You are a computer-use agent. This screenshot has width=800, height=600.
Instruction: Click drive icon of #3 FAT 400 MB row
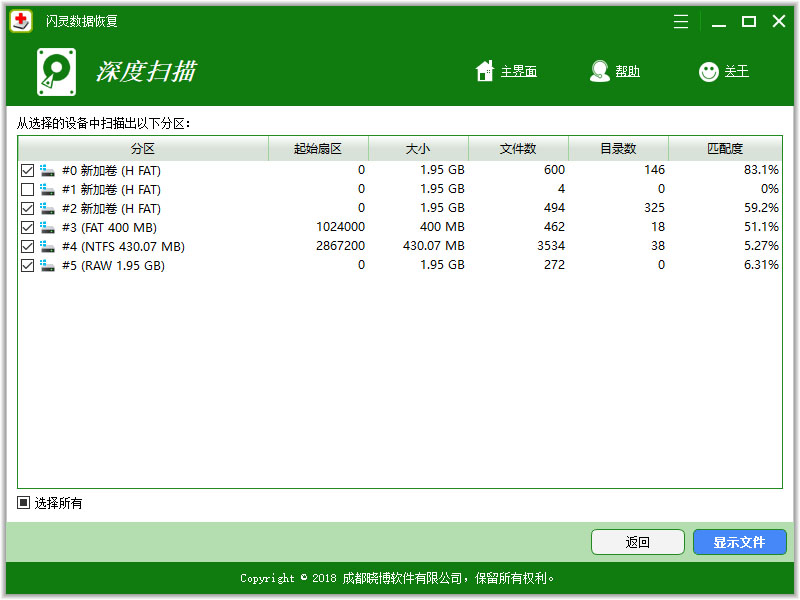[47, 227]
